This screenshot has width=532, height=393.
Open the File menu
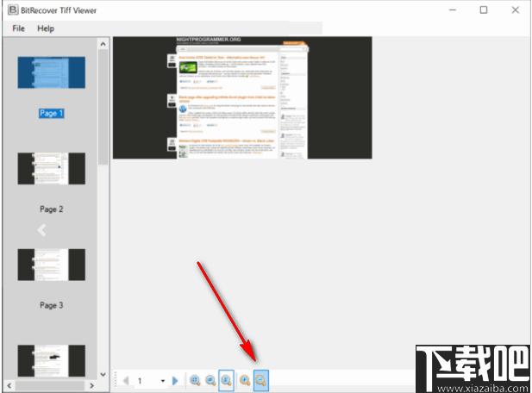(x=18, y=28)
